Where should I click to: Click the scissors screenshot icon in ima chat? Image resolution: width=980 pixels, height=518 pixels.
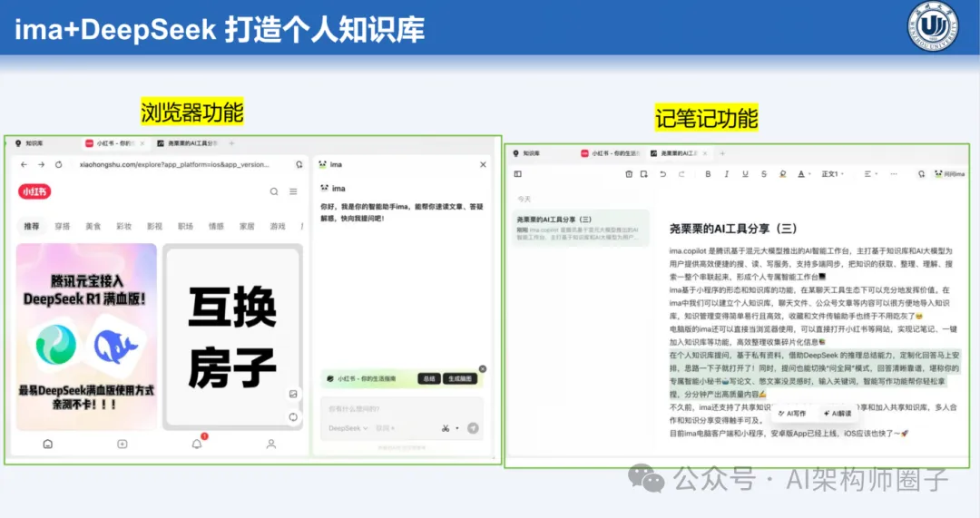[x=446, y=428]
